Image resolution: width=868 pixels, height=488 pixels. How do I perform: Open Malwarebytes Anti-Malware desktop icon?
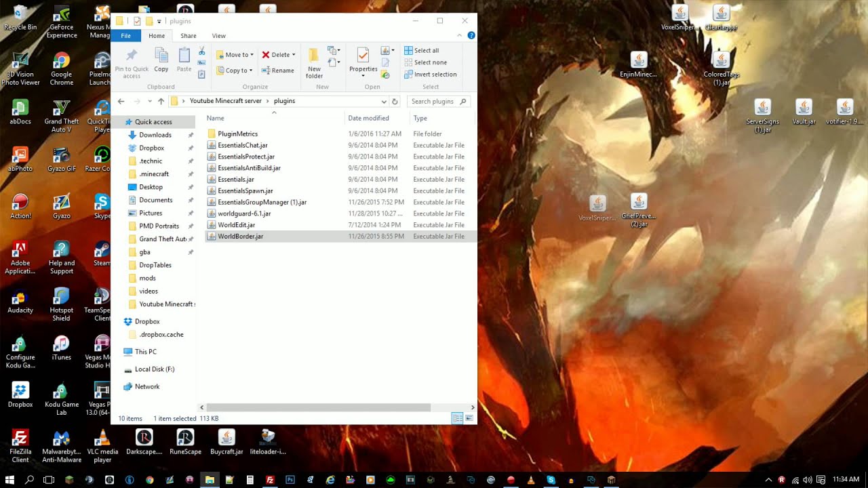click(x=61, y=445)
